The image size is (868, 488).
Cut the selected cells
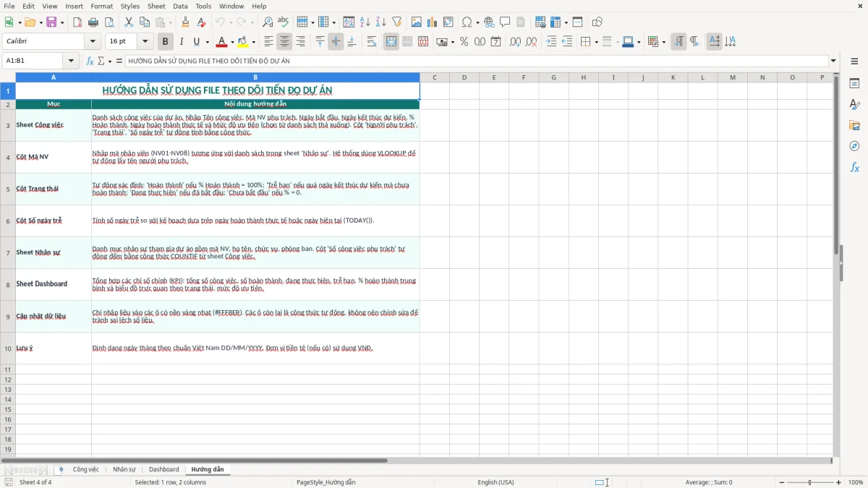[x=129, y=22]
